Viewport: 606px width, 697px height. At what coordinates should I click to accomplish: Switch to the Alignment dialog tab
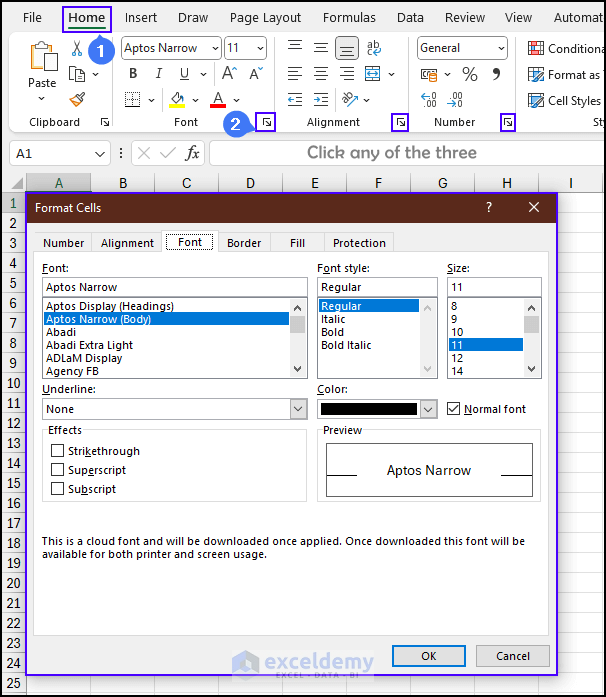tap(127, 243)
